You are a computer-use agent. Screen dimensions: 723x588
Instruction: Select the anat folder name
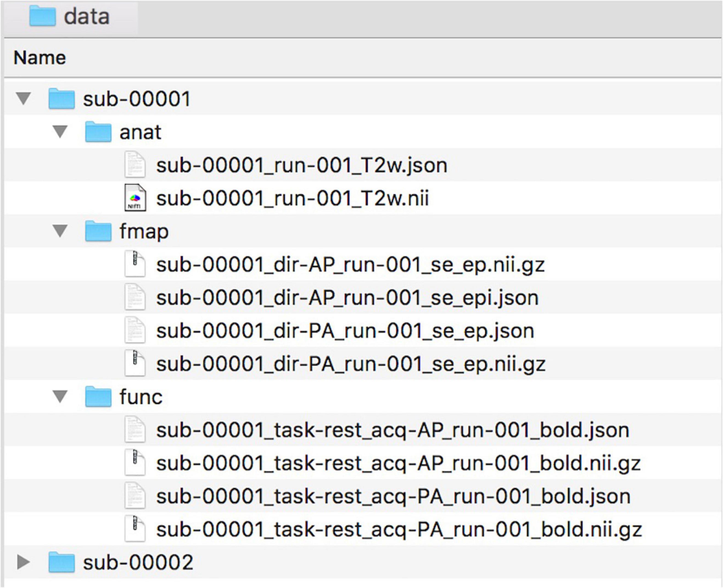(x=140, y=132)
